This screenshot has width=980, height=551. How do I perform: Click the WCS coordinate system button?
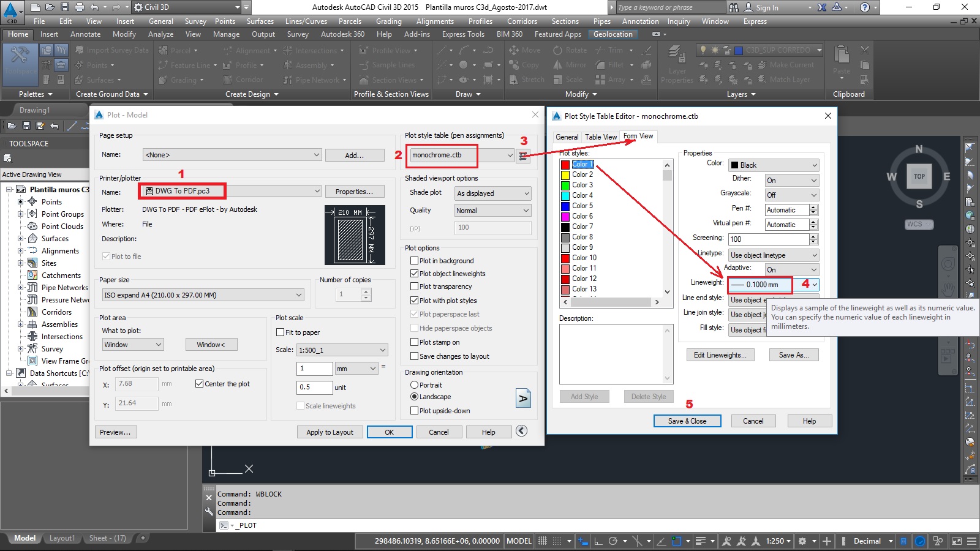pyautogui.click(x=919, y=224)
